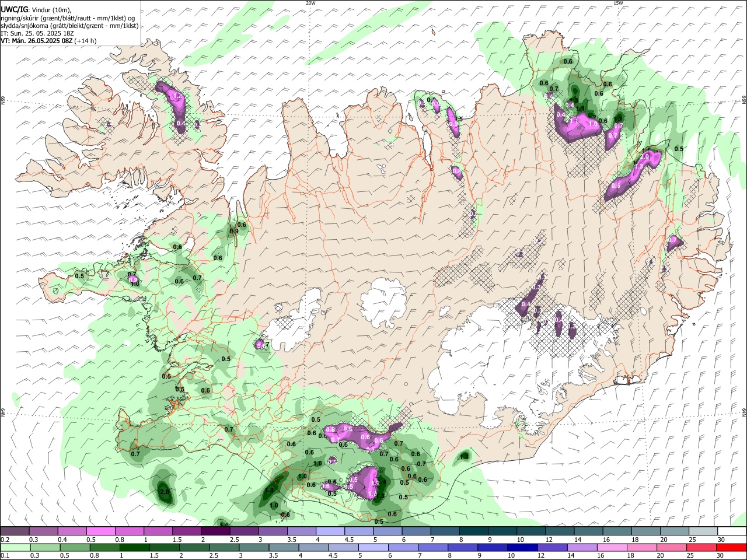Screen dimensions: 747x560
Task: Click the '20W' longitude label
Action: click(x=310, y=3)
